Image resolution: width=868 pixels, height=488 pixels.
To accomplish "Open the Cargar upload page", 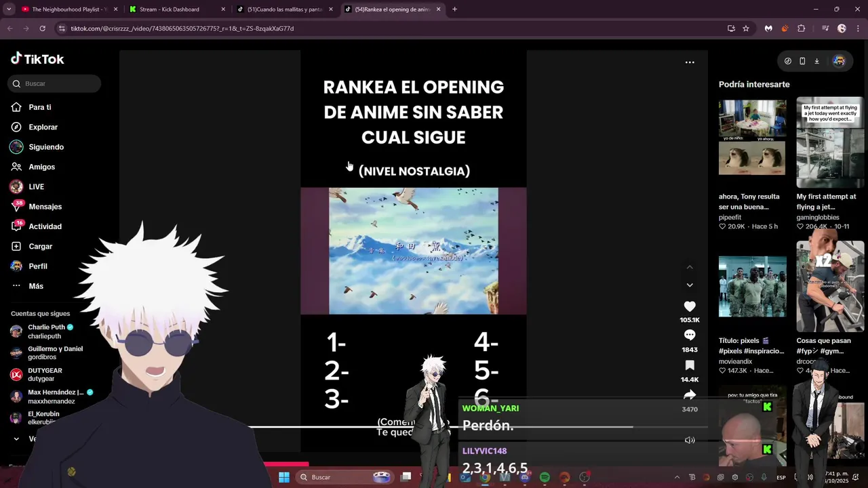I will 40,246.
